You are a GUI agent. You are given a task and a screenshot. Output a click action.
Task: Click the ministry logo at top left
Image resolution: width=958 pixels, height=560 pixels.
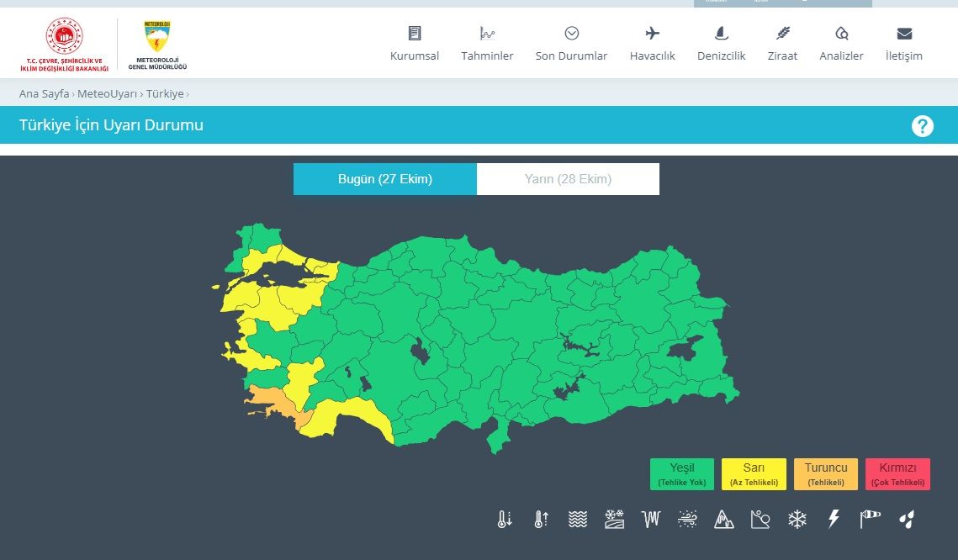[64, 45]
